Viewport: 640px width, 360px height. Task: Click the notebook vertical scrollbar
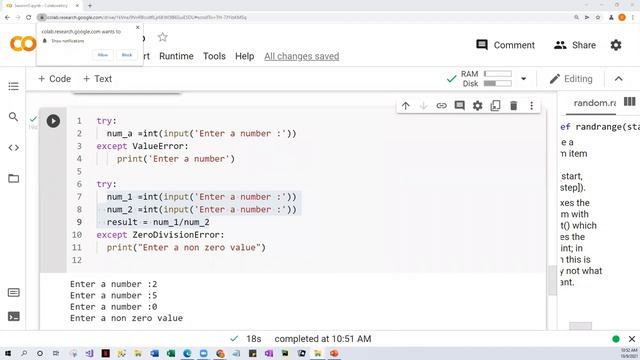pos(552,280)
